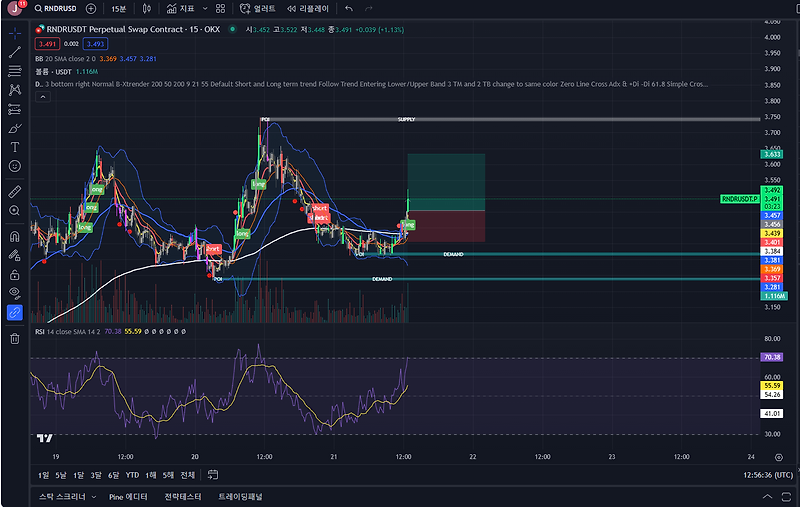The width and height of the screenshot is (800, 507).
Task: Set range to 1해
Action: point(151,475)
